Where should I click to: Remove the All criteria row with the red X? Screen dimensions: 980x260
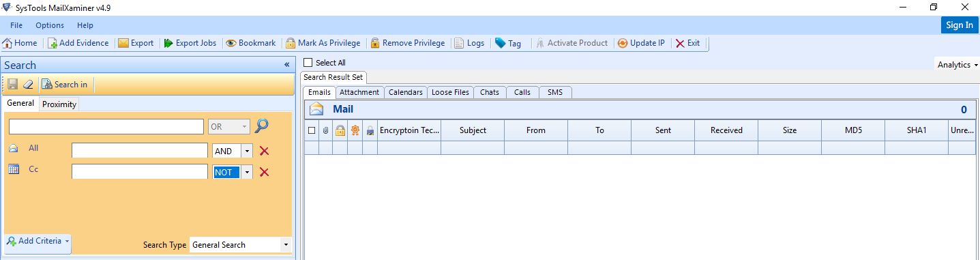[x=265, y=151]
